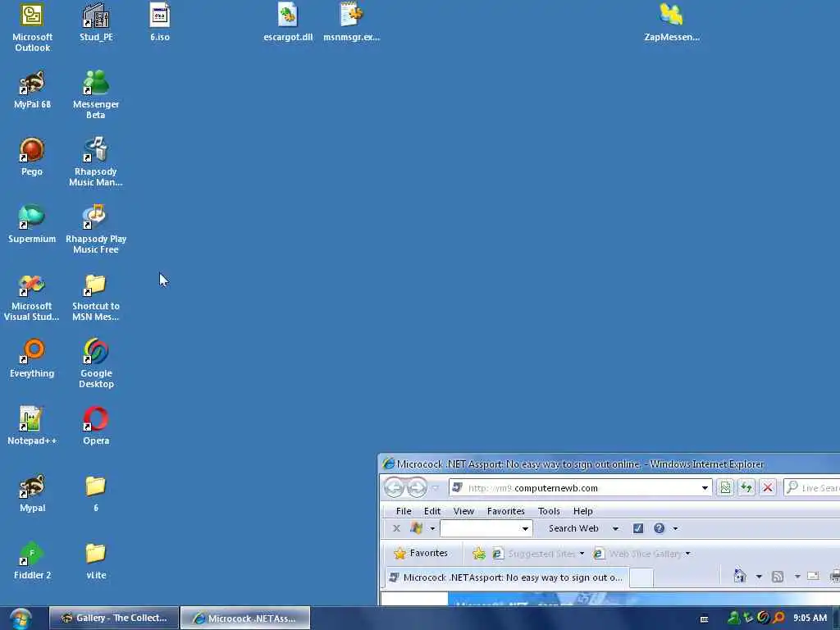The image size is (840, 630).
Task: Select the Mypal desktop shortcut
Action: pos(32,493)
